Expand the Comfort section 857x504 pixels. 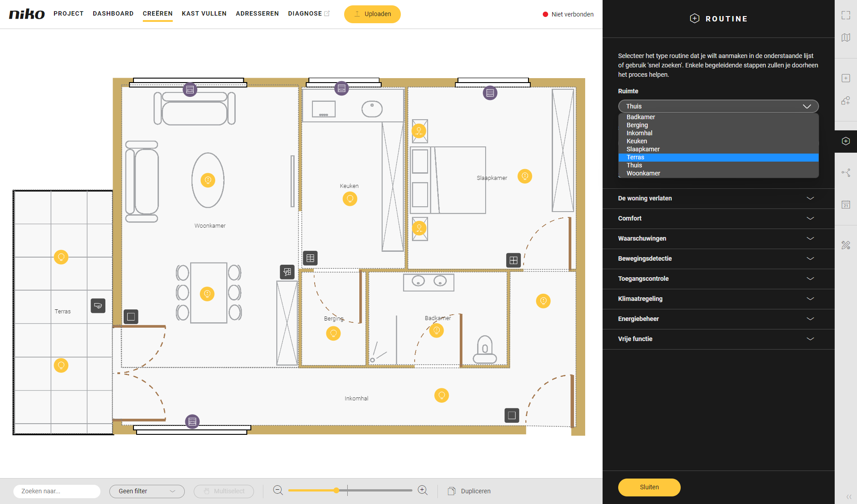(718, 218)
